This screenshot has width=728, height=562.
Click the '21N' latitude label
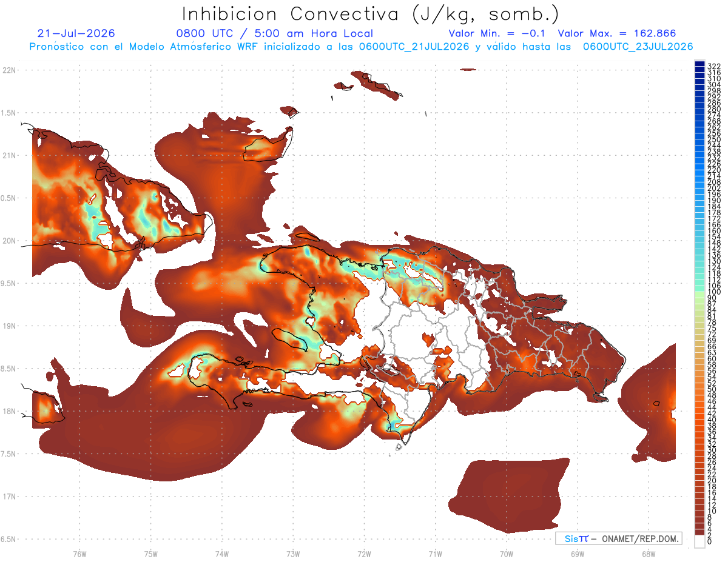coord(9,155)
